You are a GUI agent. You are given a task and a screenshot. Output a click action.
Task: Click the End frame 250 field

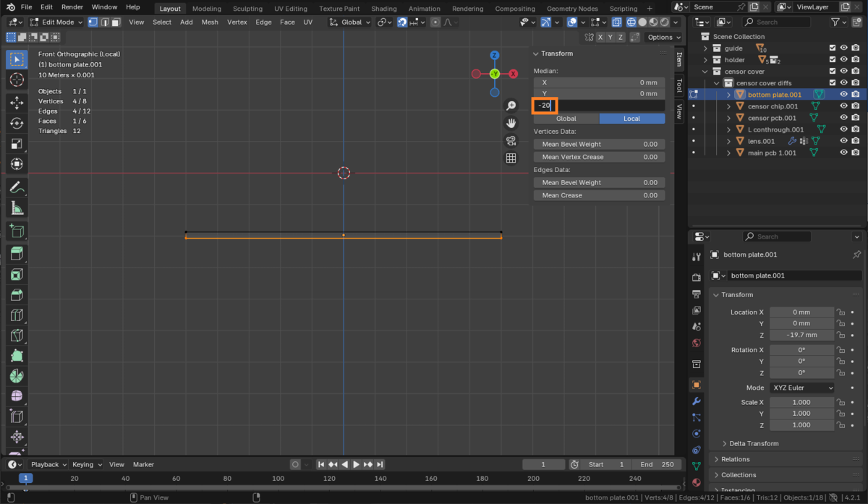(x=657, y=464)
